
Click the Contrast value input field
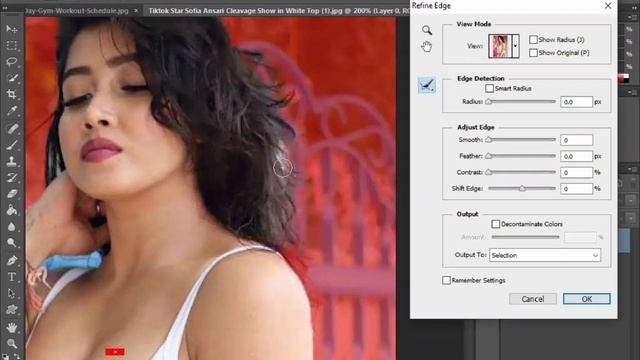[576, 172]
